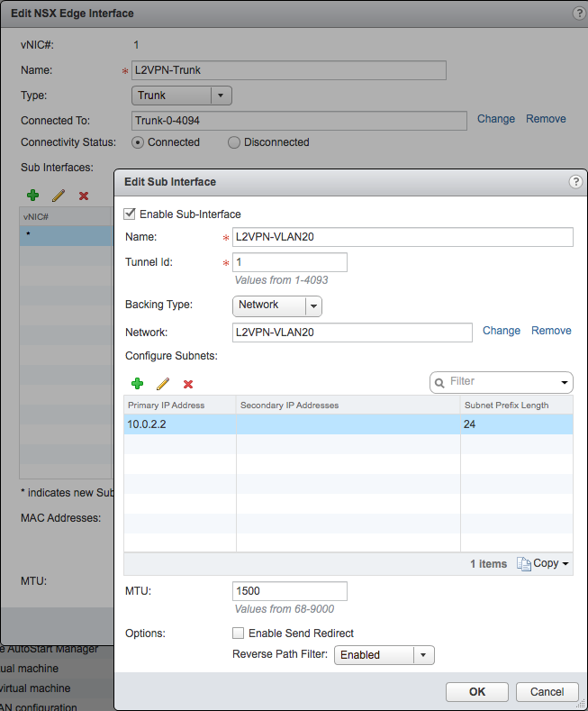Click the green add sub interface icon
Viewport: 588px width, 711px height.
[x=33, y=195]
